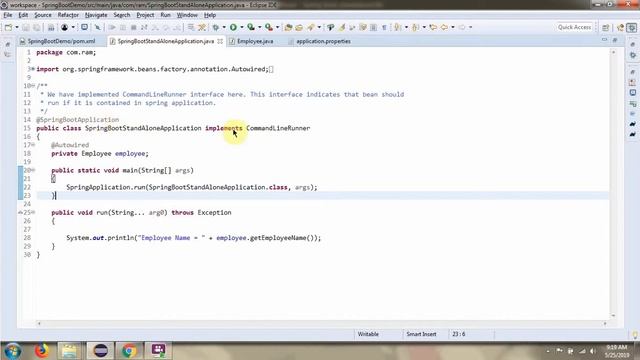The image size is (640, 360).
Task: Open the Debug configurations dropdown arrow
Action: coord(224,27)
